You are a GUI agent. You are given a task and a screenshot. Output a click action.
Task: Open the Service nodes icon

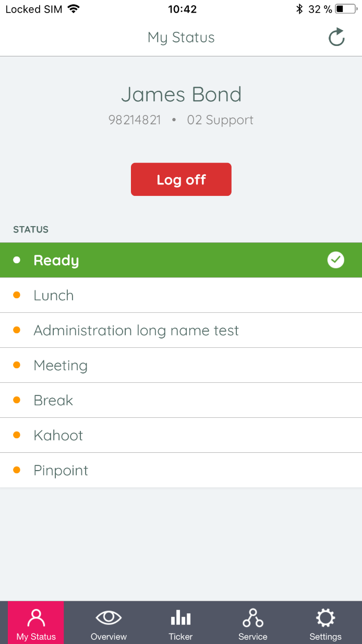coord(253,618)
